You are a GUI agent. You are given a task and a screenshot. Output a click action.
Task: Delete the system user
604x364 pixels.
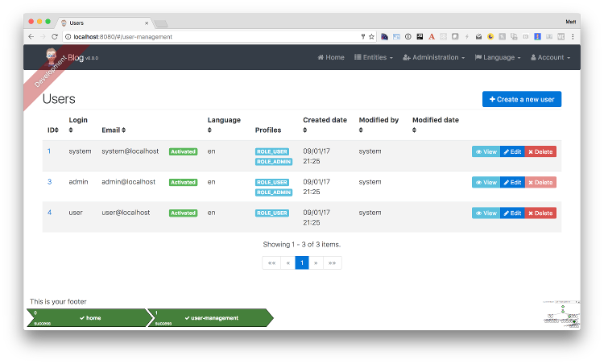pos(540,151)
